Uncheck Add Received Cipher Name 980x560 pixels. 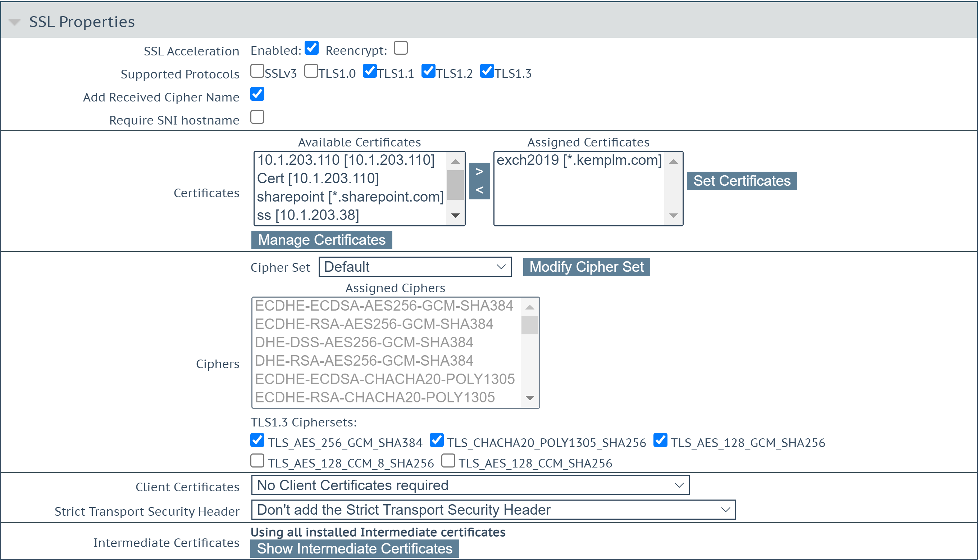(257, 94)
